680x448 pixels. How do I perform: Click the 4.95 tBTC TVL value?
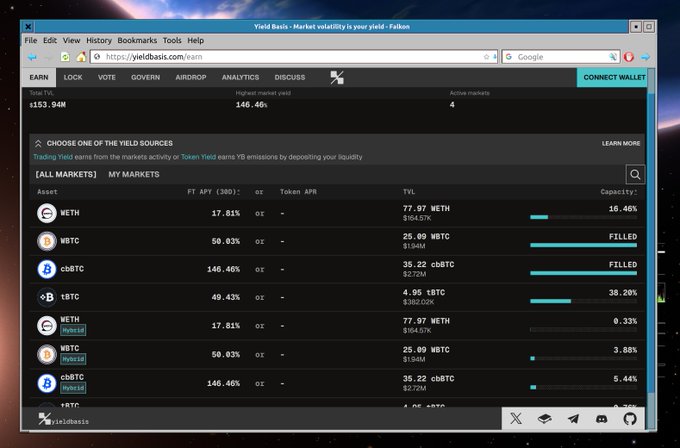pyautogui.click(x=424, y=293)
